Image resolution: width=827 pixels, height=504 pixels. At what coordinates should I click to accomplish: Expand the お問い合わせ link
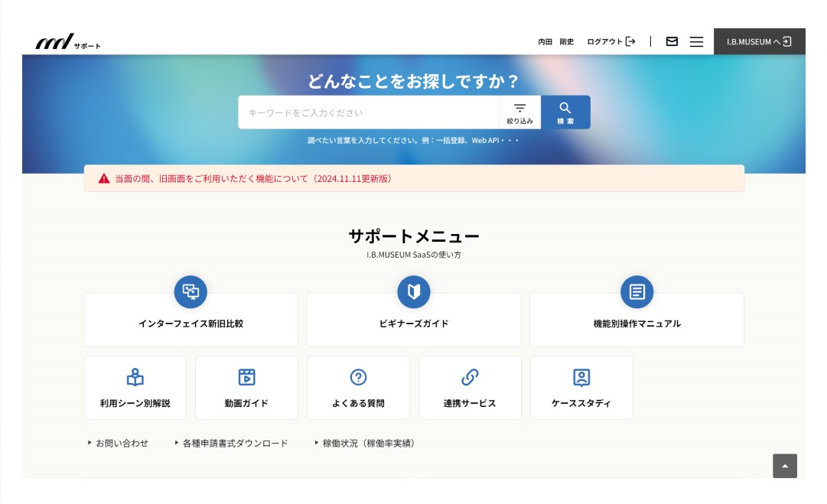[x=121, y=443]
